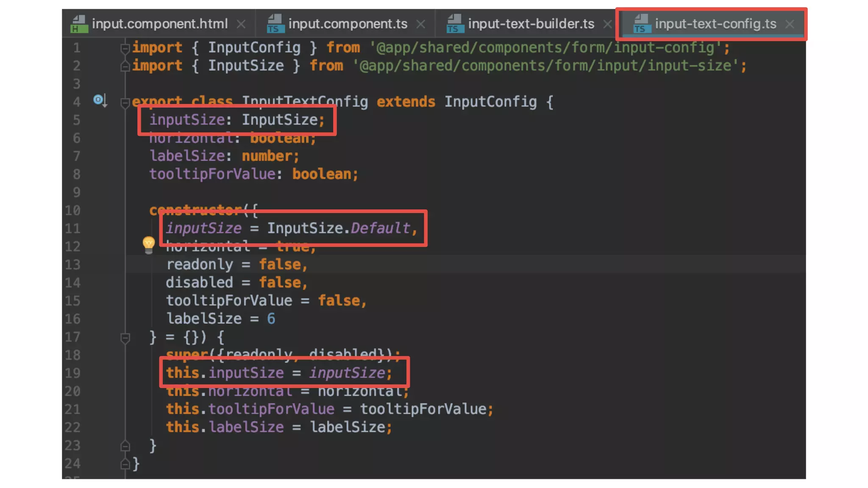Open the input.component.ts tab

pos(348,24)
